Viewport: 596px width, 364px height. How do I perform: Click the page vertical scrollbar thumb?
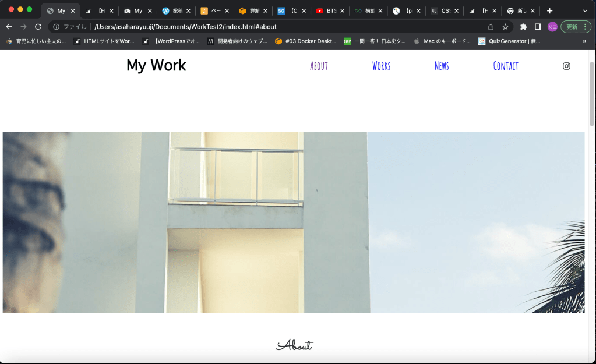[x=592, y=93]
